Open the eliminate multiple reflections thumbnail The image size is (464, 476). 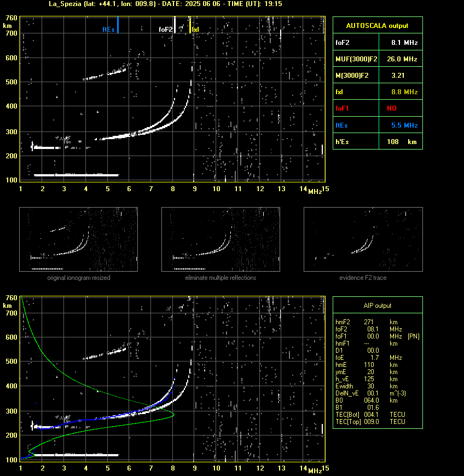coord(221,239)
